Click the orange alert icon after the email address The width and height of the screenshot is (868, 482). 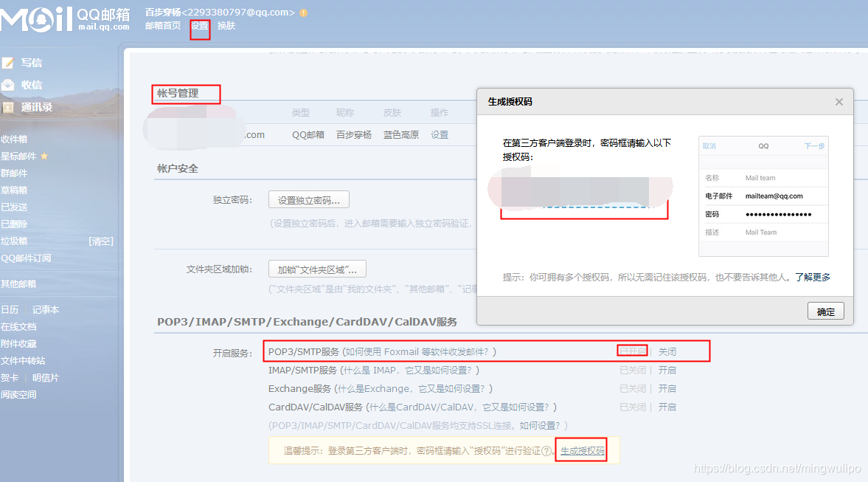[303, 13]
